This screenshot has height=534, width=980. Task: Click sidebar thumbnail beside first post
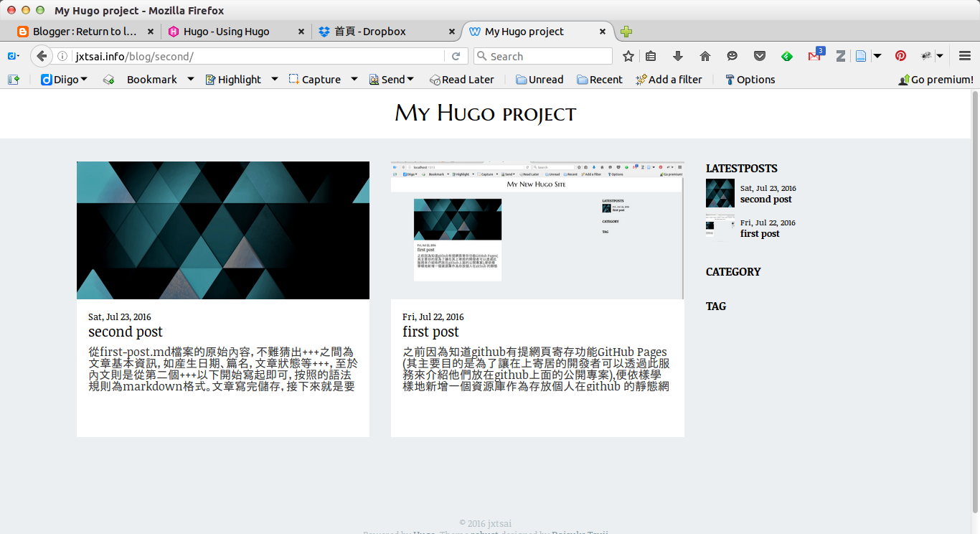pyautogui.click(x=720, y=228)
